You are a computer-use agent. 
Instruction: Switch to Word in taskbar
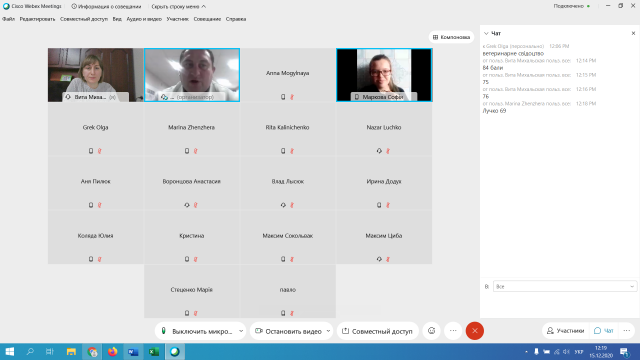coord(133,351)
